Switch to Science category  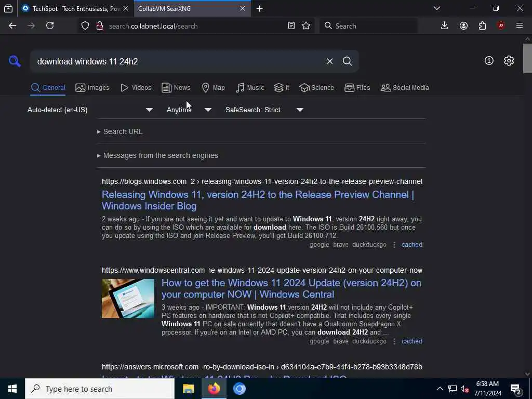click(x=316, y=87)
